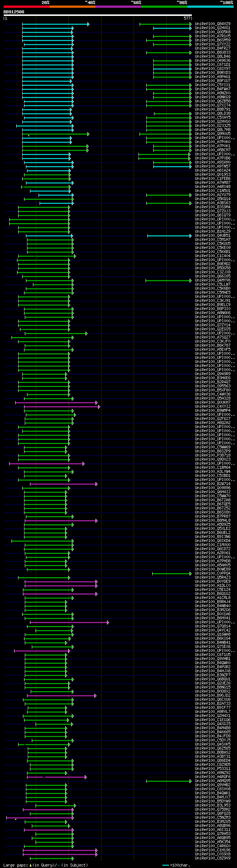The width and height of the screenshot is (237, 868).
Task: Click the UniRef100_C5XAY5 label
Action: click(x=213, y=118)
